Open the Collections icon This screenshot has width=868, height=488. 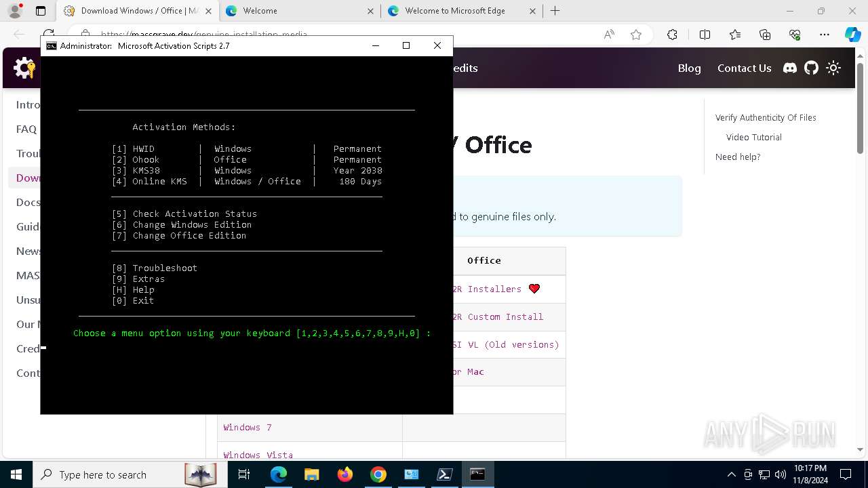point(765,35)
